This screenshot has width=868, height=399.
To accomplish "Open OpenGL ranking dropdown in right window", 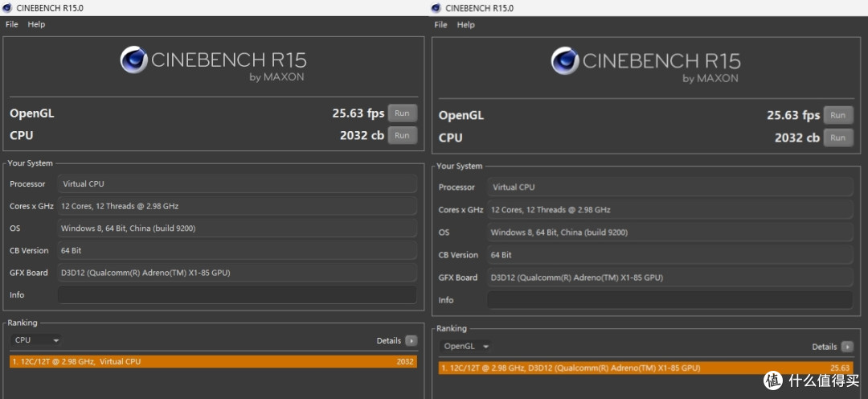I will click(x=466, y=347).
